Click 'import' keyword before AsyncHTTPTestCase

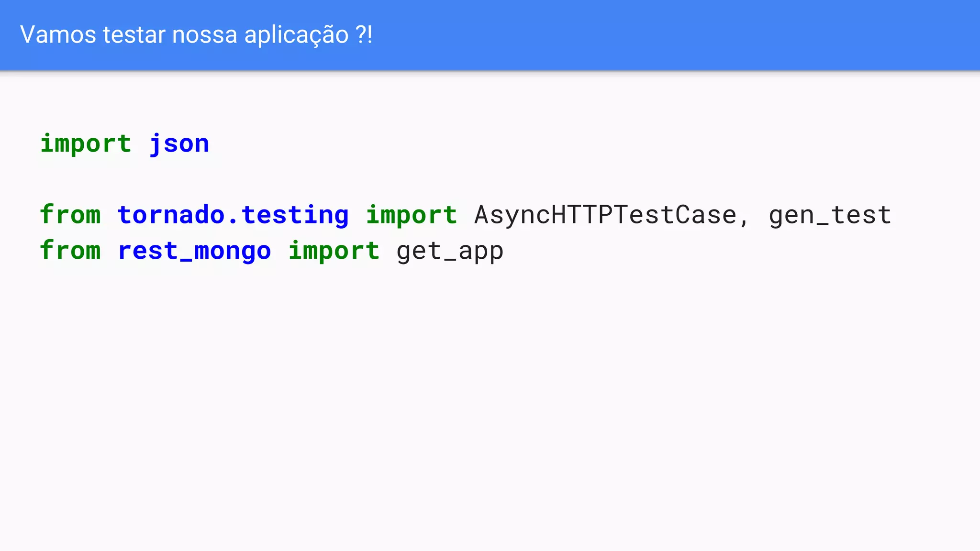coord(412,215)
